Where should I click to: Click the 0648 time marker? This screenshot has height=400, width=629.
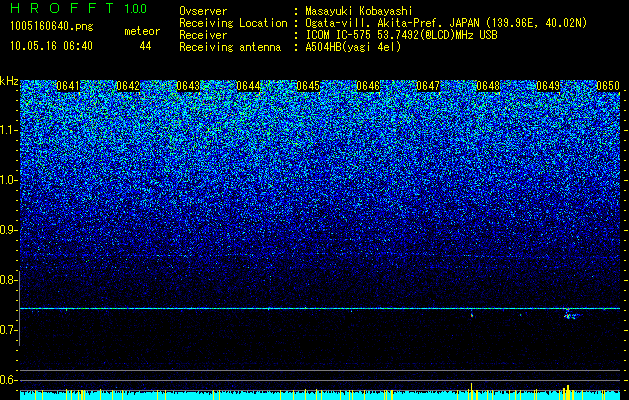[x=488, y=86]
